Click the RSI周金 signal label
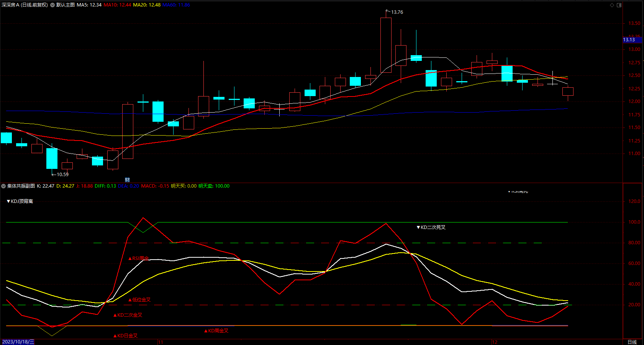644x345 pixels. point(139,258)
